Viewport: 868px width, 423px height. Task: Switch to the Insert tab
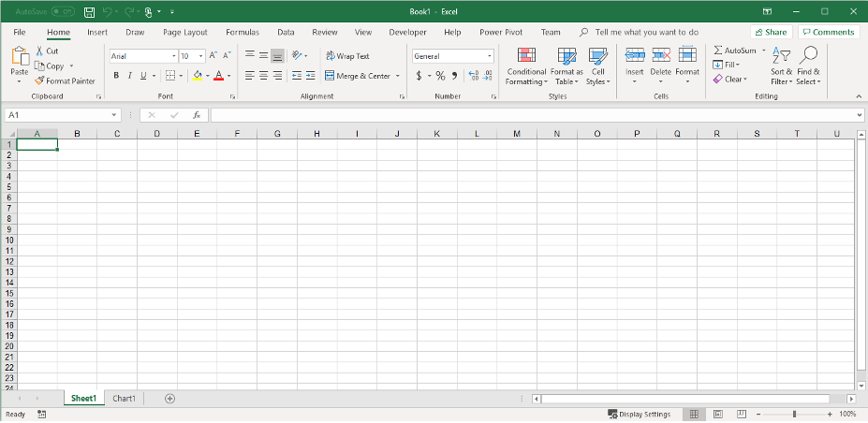pyautogui.click(x=97, y=32)
